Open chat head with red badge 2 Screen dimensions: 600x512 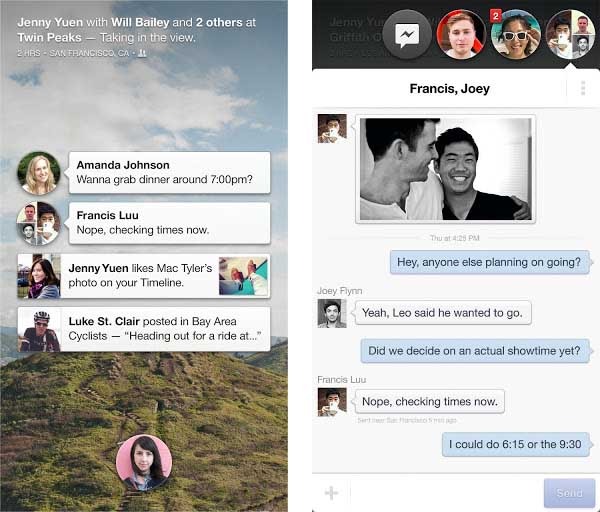[x=461, y=35]
